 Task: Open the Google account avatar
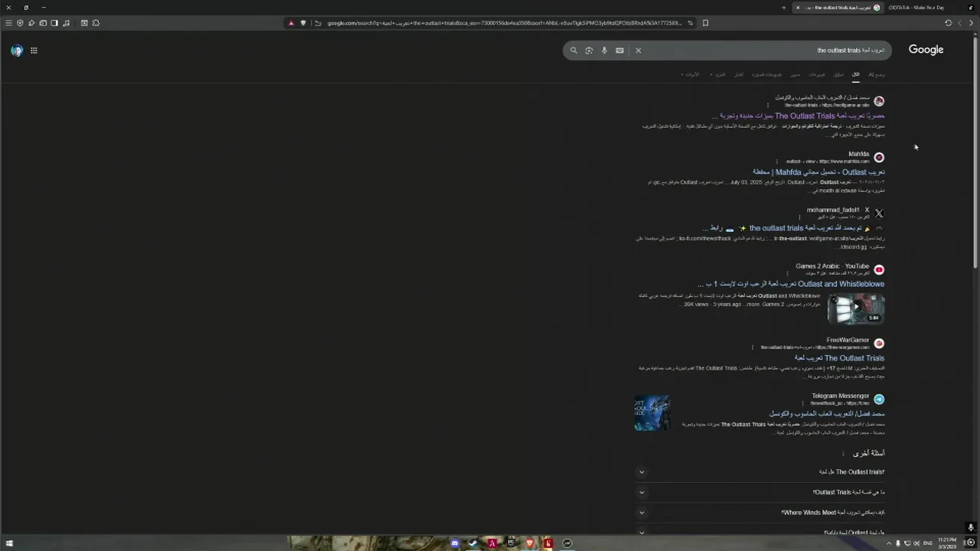(17, 51)
